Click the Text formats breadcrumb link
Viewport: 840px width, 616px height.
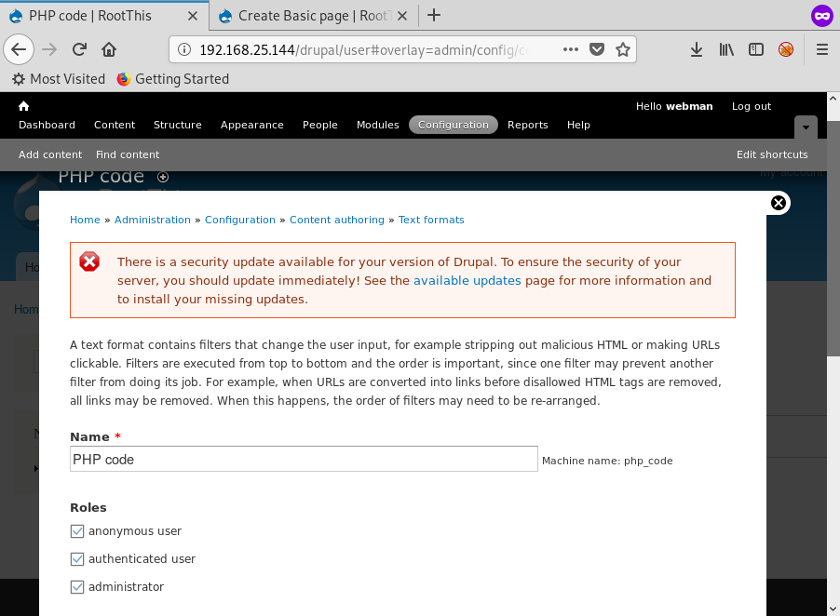(431, 220)
